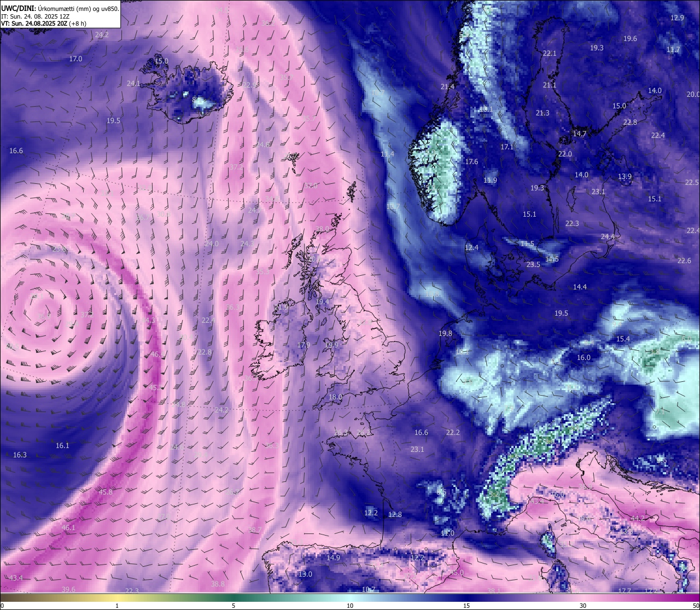The height and width of the screenshot is (610, 700).
Task: Click the '10' tick on the color scale
Action: click(x=350, y=606)
